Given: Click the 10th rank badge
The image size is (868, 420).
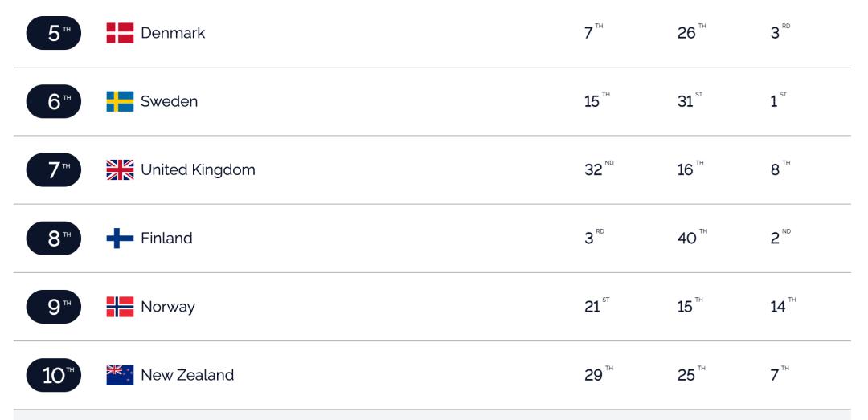Looking at the screenshot, I should tap(54, 375).
